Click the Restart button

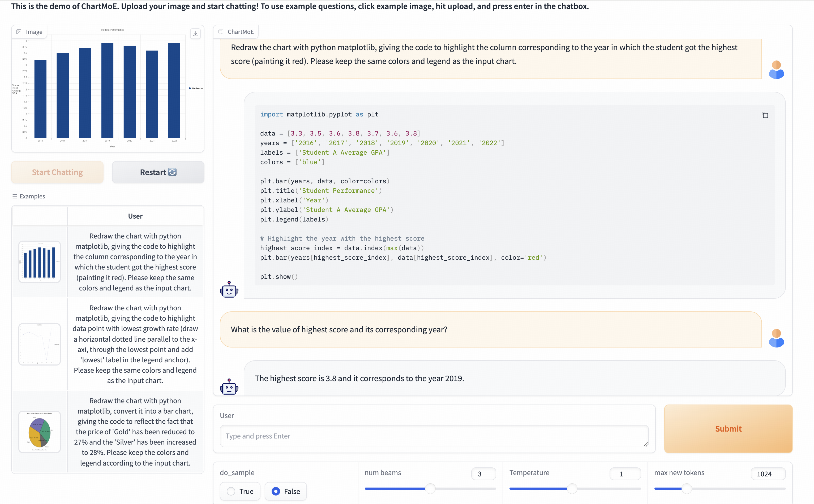pos(158,172)
